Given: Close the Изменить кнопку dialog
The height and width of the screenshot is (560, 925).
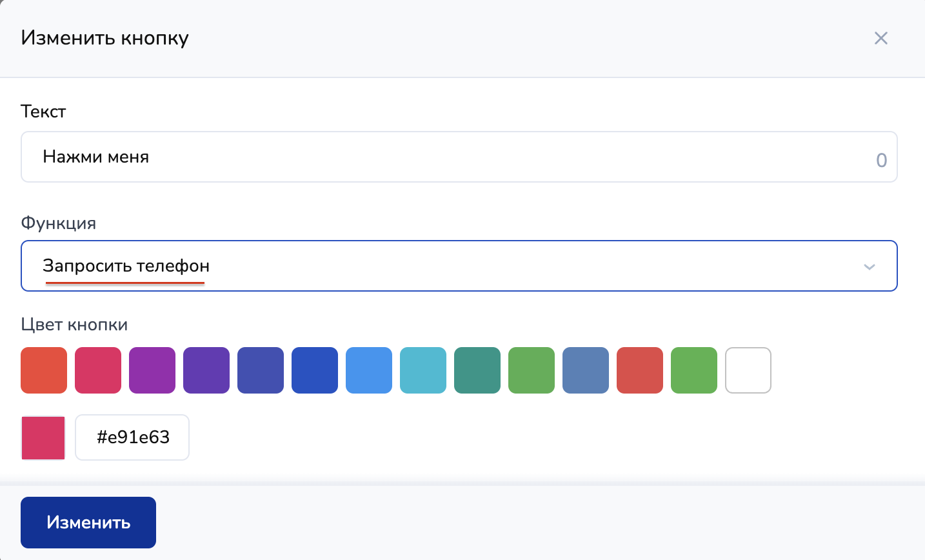Looking at the screenshot, I should point(880,38).
